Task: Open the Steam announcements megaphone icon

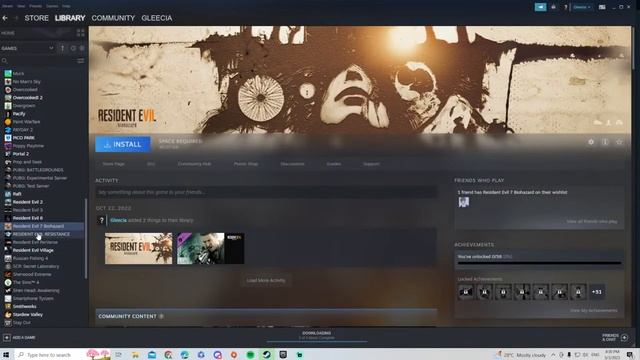Action: pos(540,7)
